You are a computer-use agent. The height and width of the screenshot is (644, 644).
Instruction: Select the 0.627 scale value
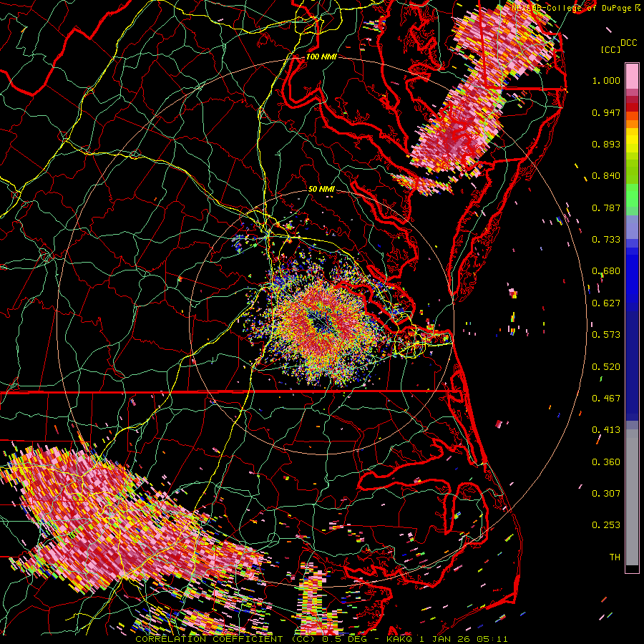(x=606, y=303)
